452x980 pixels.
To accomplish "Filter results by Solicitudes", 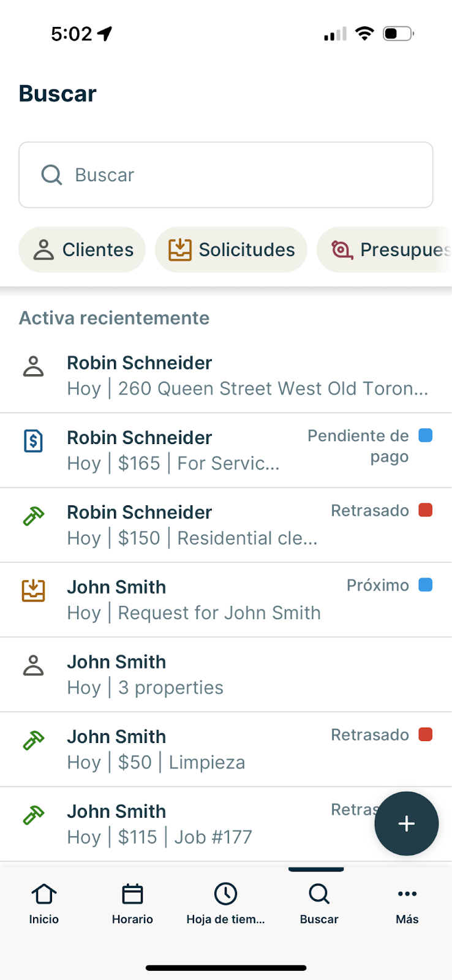I will coord(231,250).
